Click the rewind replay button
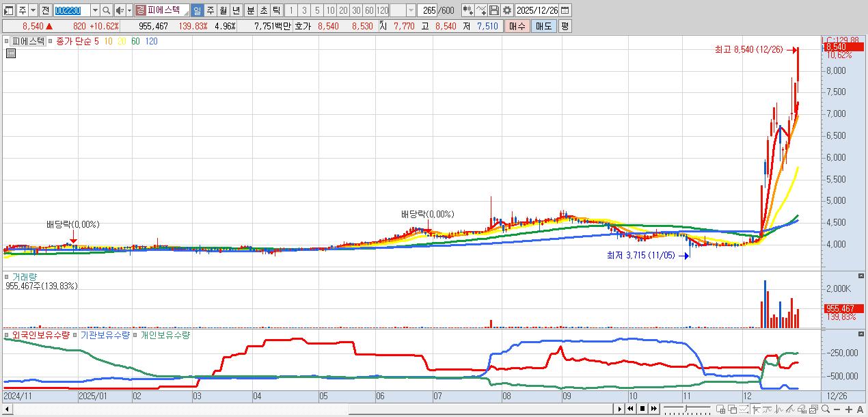868x417 pixels. point(630,409)
